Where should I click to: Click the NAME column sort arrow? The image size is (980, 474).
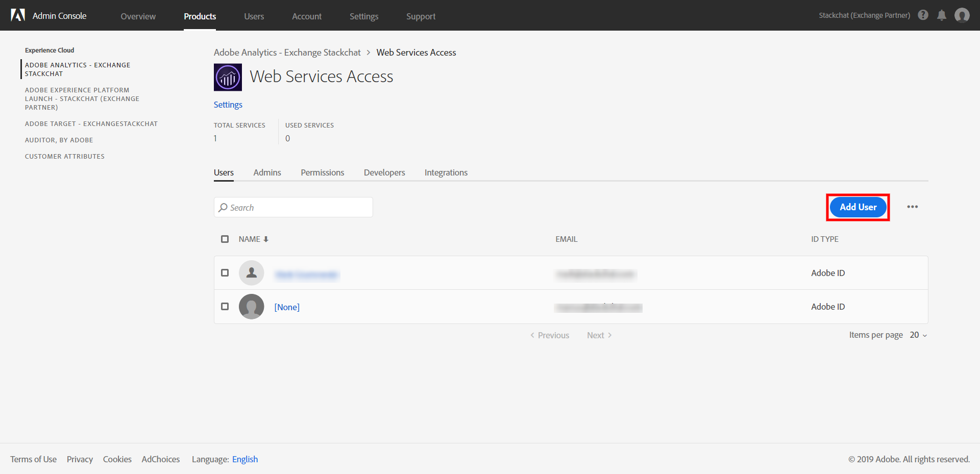(x=266, y=239)
